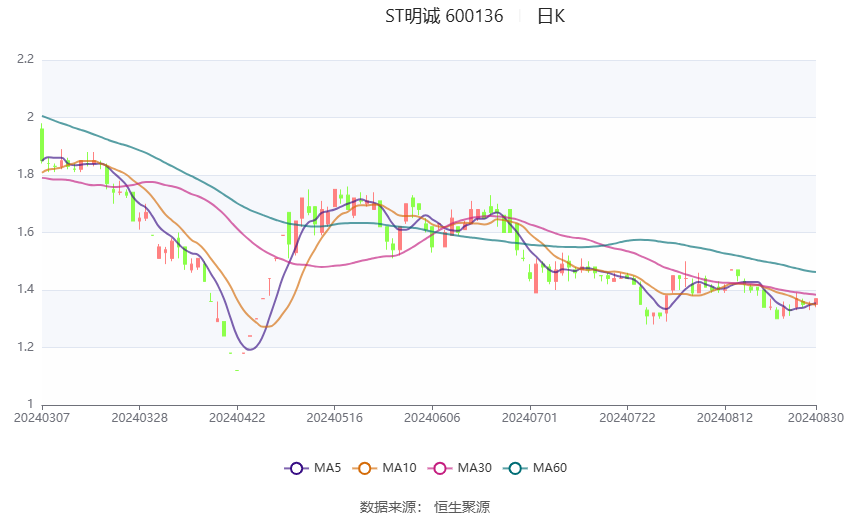Click the pink MA30 circle marker icon
The width and height of the screenshot is (850, 517).
pyautogui.click(x=440, y=468)
